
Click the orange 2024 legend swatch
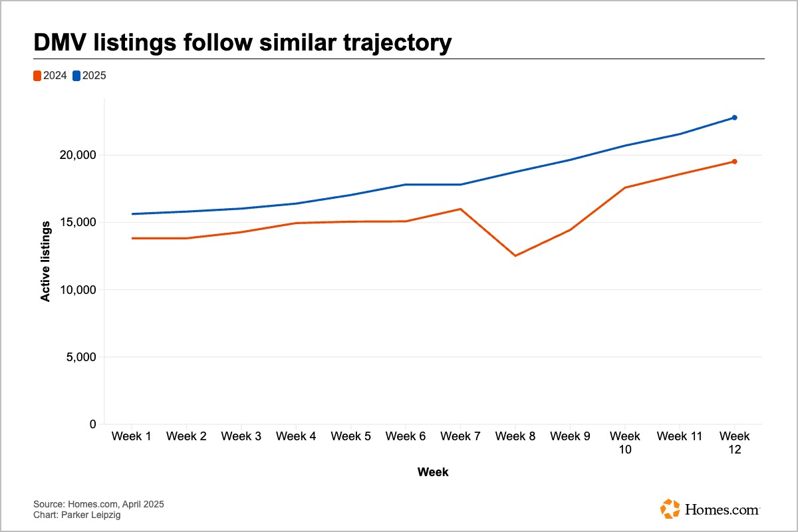37,76
